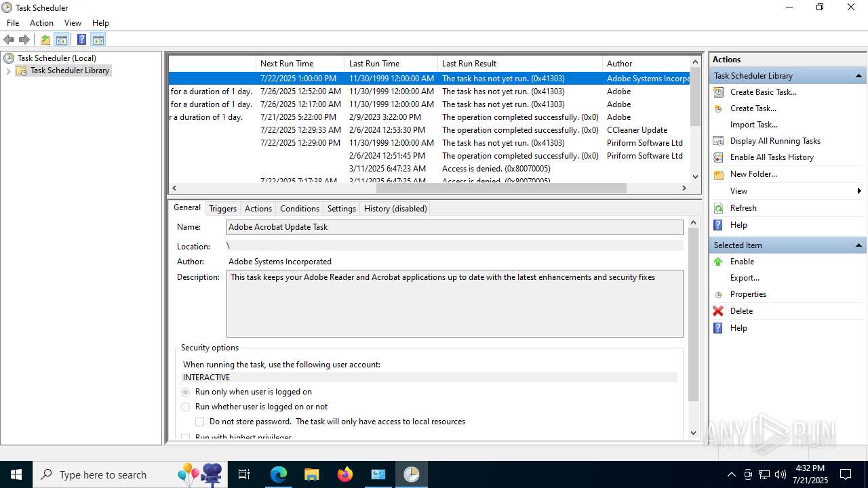
Task: Open the Windows Start menu
Action: pyautogui.click(x=16, y=474)
